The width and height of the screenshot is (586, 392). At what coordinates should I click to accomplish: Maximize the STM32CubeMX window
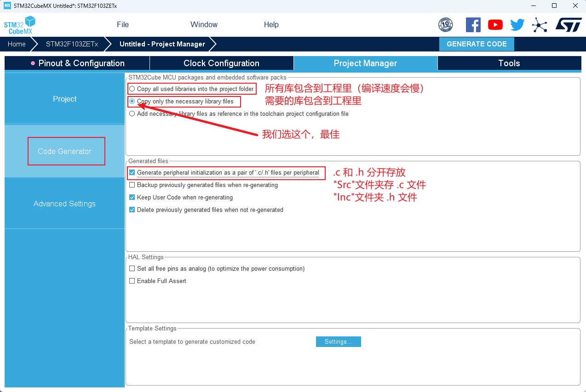(x=554, y=6)
